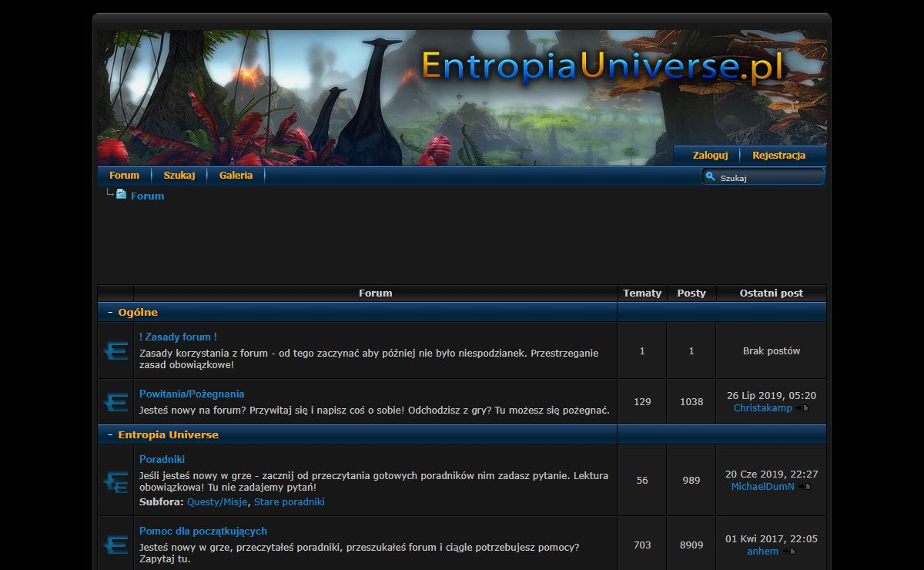Click the Ogólne category title
924x570 pixels.
point(138,312)
